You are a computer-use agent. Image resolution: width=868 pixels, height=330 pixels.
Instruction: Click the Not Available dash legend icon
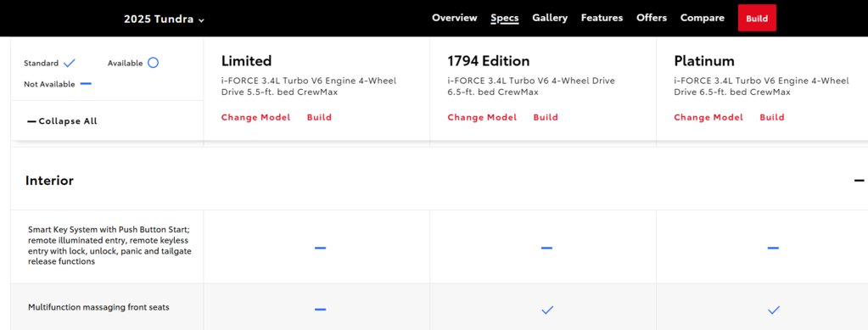pyautogui.click(x=86, y=84)
